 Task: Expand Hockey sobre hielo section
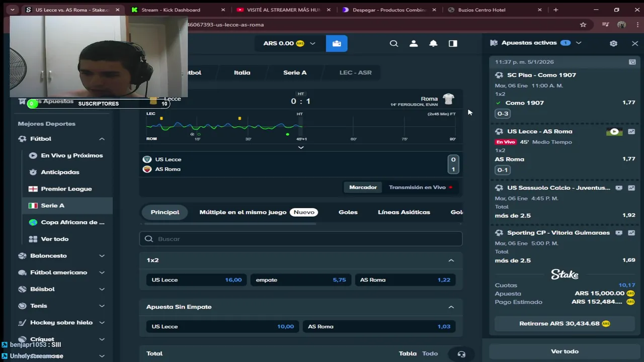coord(102,323)
